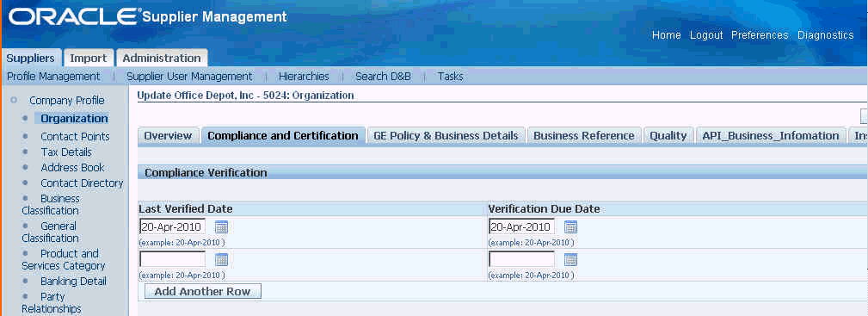Click the Update Office Depot, Inc page title
The height and width of the screenshot is (316, 868).
[x=245, y=96]
